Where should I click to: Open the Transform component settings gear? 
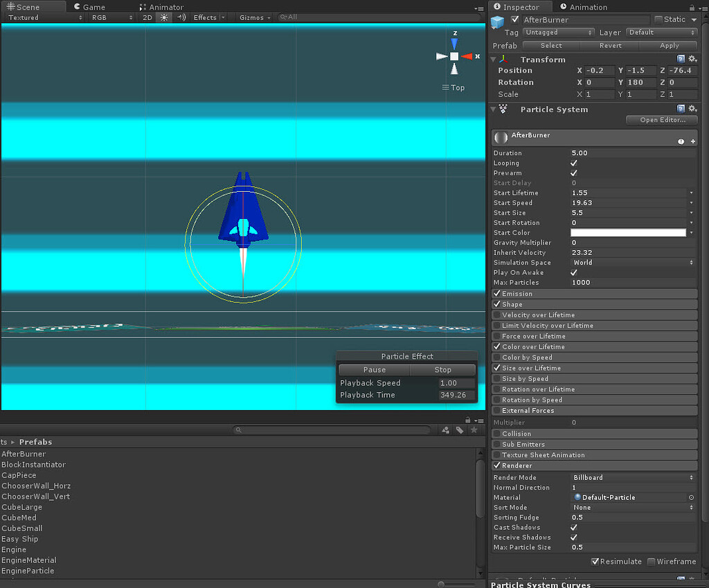(693, 60)
